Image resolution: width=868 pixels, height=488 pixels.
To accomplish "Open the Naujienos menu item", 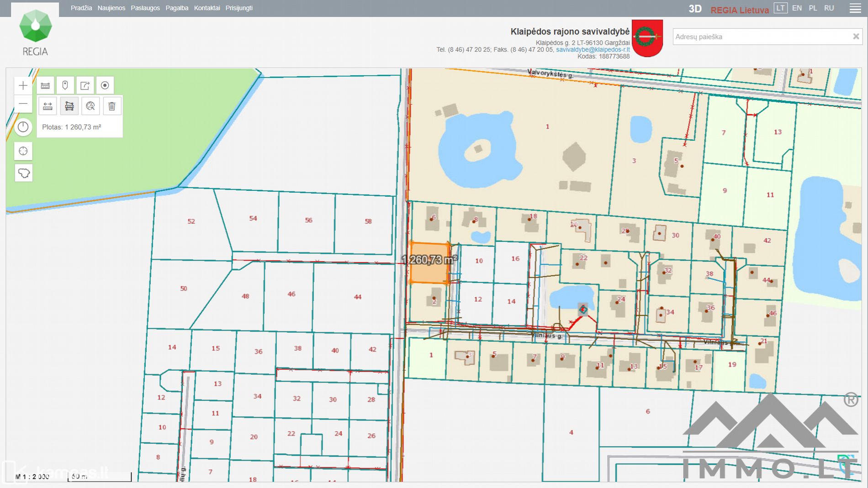I will tap(111, 8).
